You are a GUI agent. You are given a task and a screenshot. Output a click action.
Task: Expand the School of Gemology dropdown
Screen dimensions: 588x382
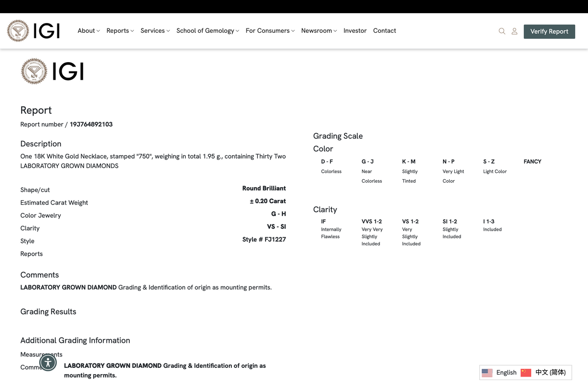(x=208, y=30)
